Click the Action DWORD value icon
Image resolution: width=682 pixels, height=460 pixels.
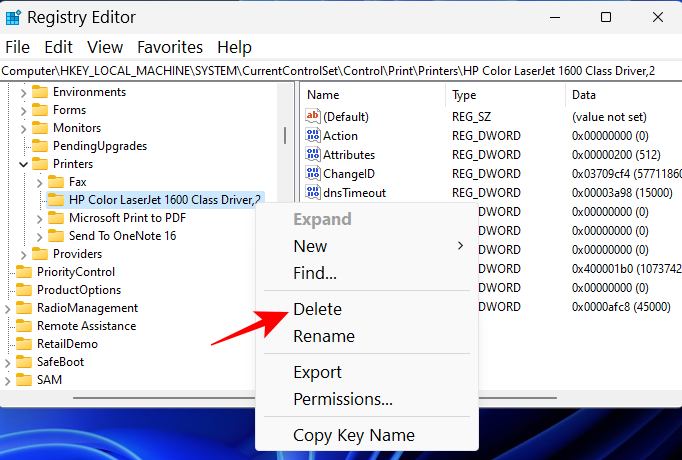(x=312, y=136)
